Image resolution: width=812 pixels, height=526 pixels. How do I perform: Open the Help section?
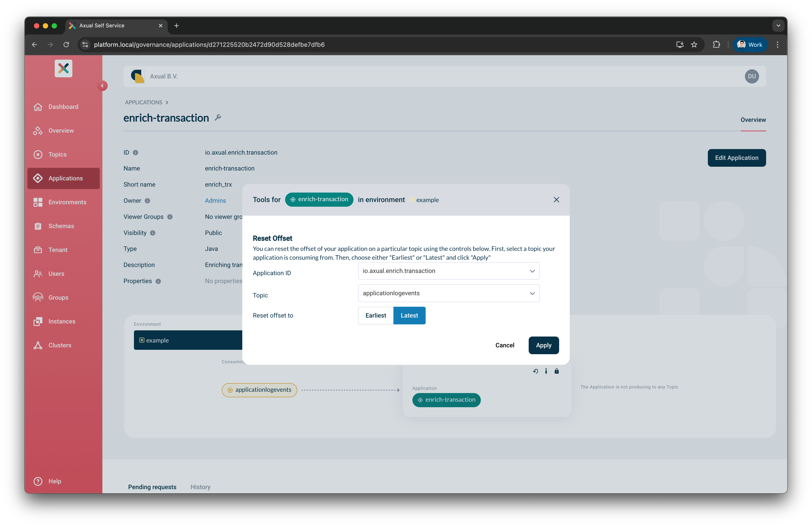[x=38, y=481]
